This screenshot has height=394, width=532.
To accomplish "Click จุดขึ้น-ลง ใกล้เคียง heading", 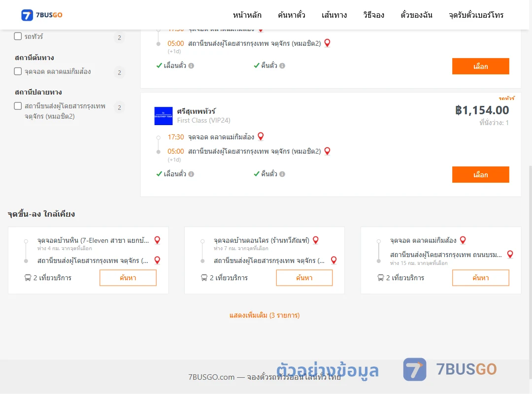I will pos(41,214).
